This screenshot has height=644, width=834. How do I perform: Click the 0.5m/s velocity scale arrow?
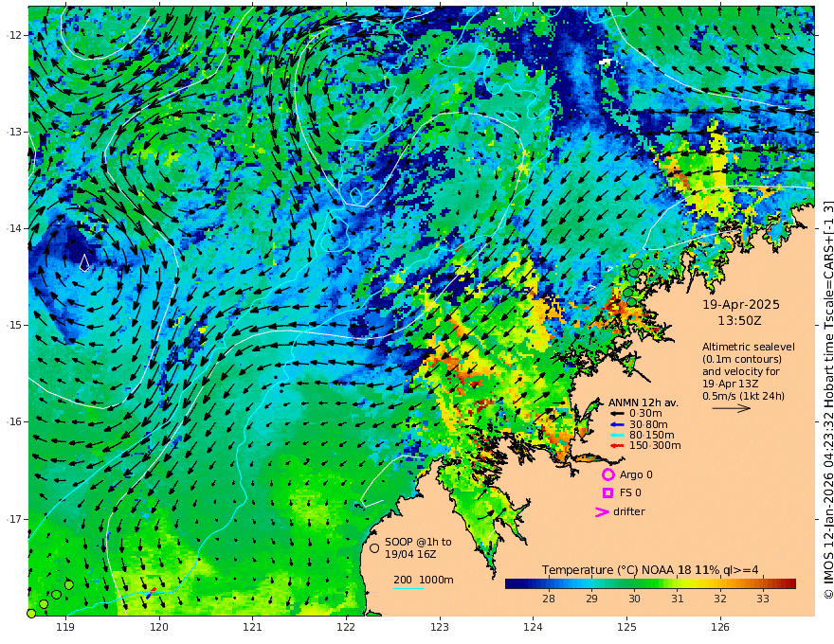coord(732,408)
